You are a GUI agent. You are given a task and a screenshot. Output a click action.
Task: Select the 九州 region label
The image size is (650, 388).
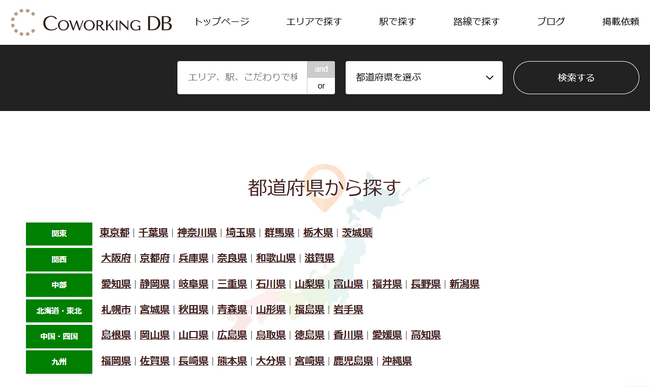click(59, 362)
